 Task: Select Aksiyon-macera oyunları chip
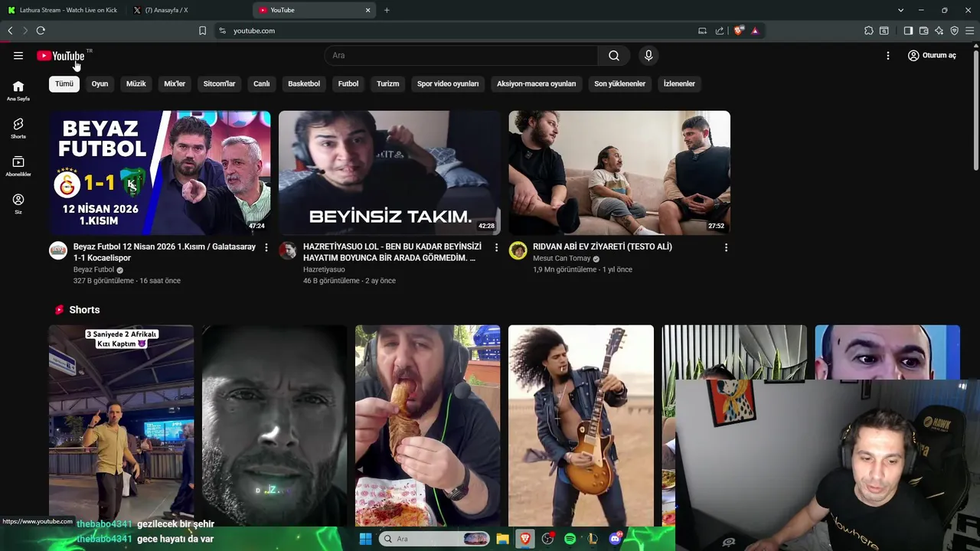click(x=536, y=83)
